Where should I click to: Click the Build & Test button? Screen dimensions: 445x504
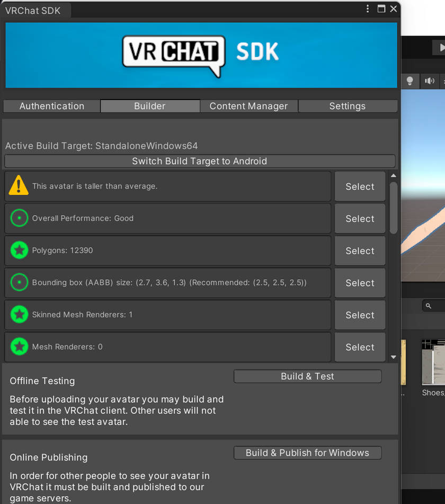point(307,376)
